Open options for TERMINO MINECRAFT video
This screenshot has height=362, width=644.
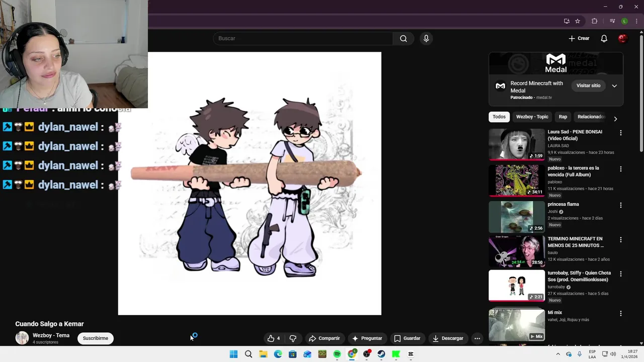620,240
